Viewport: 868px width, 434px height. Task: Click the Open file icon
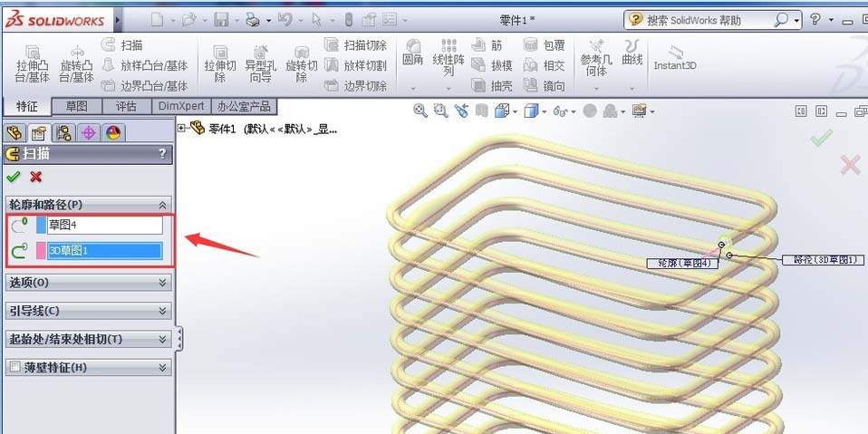pyautogui.click(x=189, y=20)
